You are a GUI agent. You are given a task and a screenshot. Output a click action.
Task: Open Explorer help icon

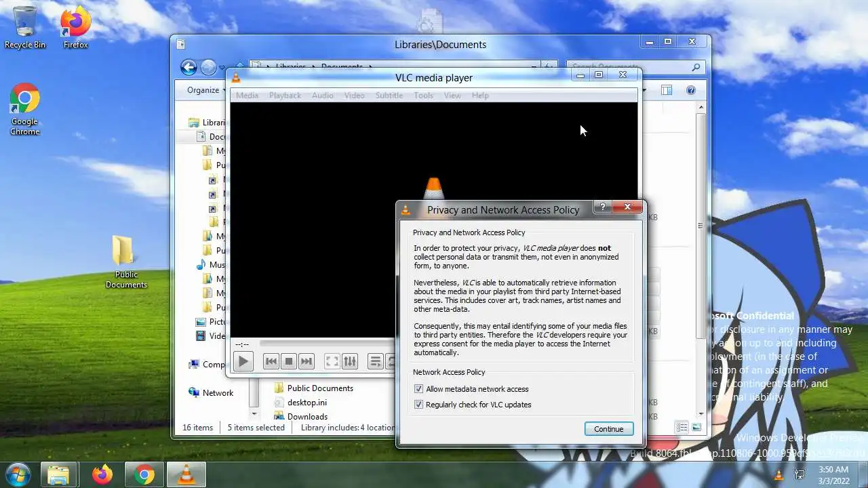click(x=691, y=90)
